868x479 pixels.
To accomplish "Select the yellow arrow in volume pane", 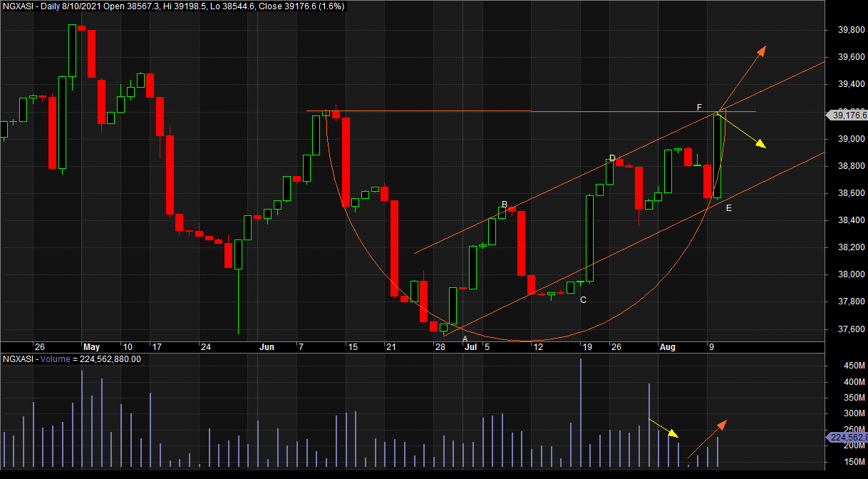I will (x=664, y=428).
